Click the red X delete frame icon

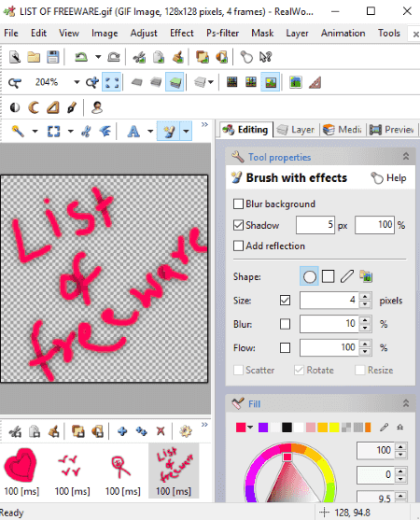161,431
